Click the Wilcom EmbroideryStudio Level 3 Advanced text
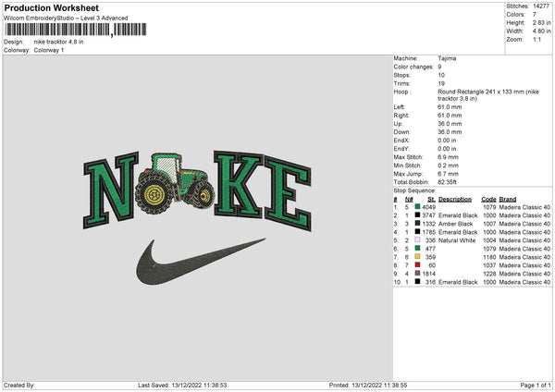Viewport: 555px width, 392px height. coord(66,18)
